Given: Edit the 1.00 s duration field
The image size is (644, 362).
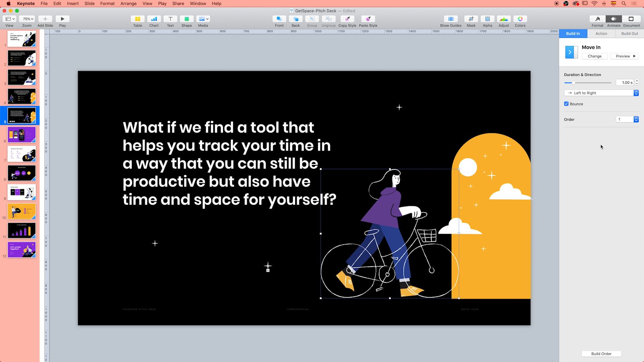Looking at the screenshot, I should coord(625,82).
